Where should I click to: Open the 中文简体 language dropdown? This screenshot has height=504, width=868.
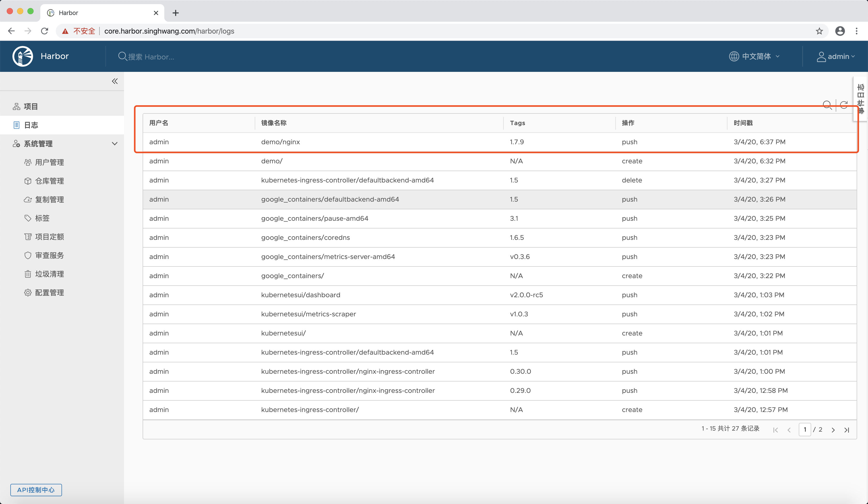click(754, 56)
